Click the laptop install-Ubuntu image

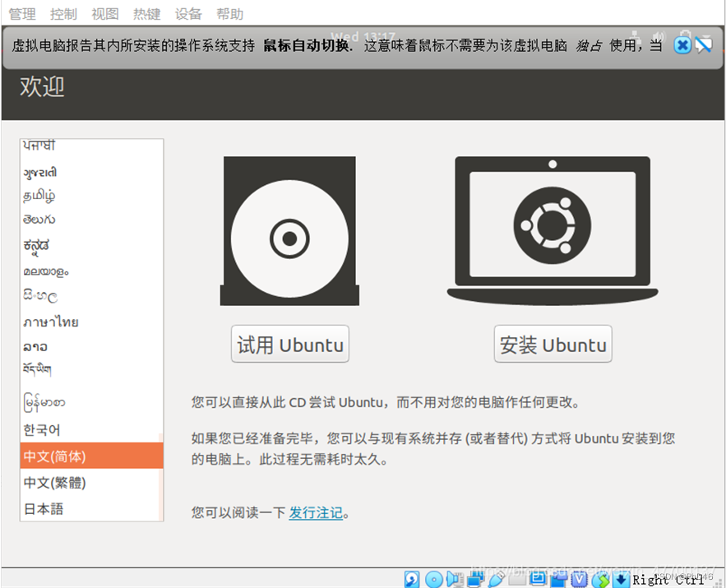coord(553,230)
